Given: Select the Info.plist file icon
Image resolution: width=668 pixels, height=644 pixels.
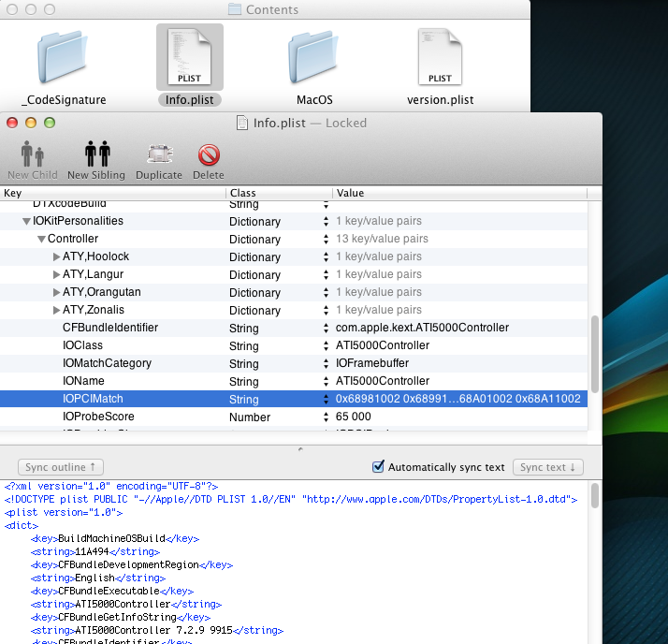Looking at the screenshot, I should click(x=189, y=57).
